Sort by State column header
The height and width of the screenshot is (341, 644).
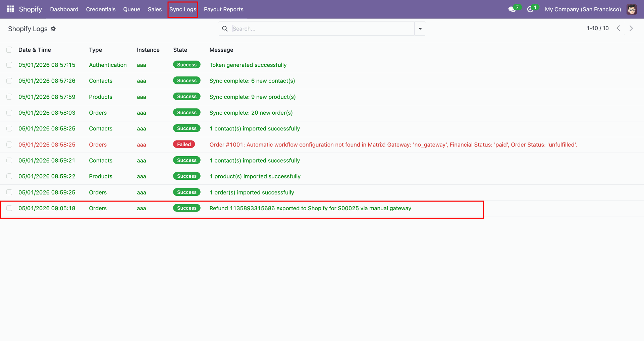180,50
